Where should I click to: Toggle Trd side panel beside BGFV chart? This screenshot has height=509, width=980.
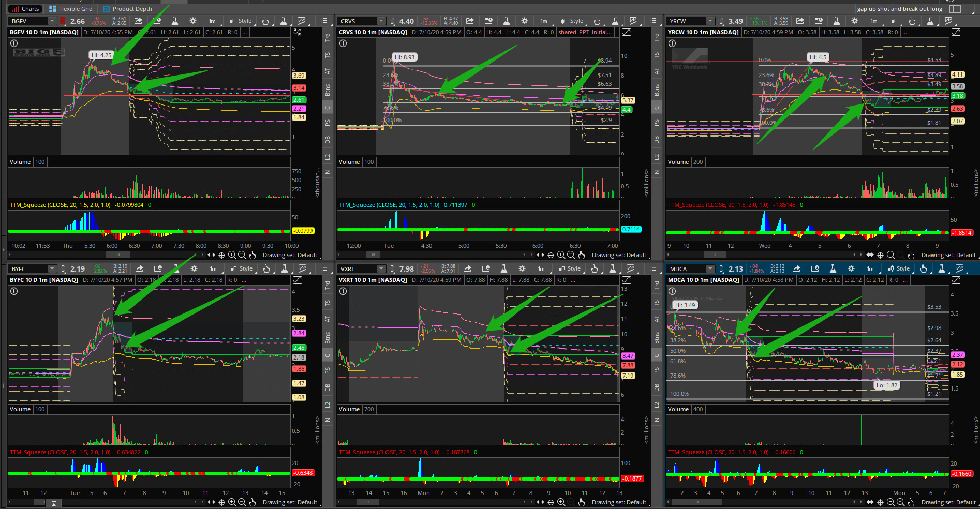point(328,38)
